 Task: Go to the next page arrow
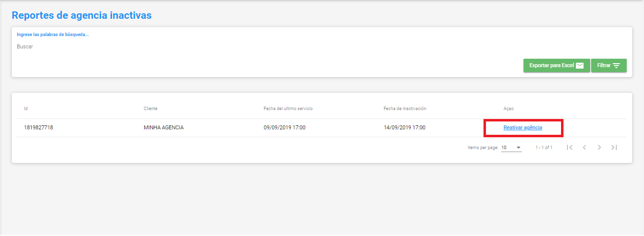pyautogui.click(x=599, y=147)
